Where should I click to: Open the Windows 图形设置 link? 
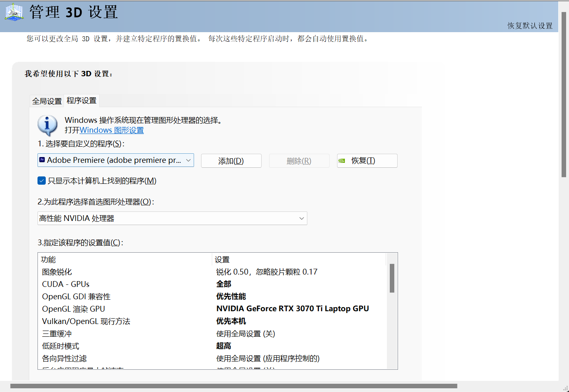[112, 130]
